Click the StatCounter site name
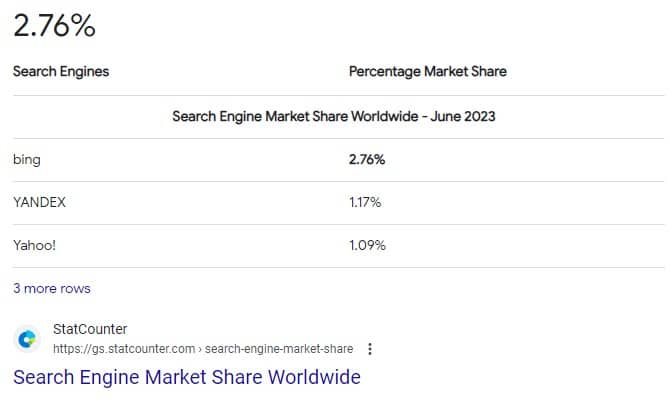 coord(90,329)
